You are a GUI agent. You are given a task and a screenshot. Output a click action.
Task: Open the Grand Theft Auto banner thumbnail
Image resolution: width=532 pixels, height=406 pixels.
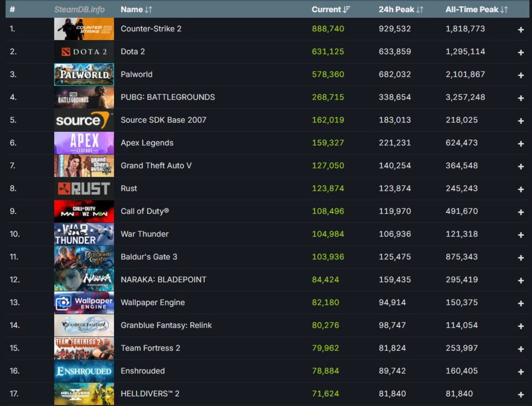pyautogui.click(x=84, y=166)
